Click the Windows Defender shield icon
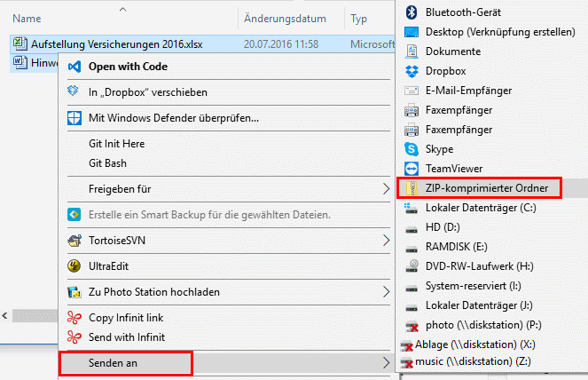588x380 pixels. tap(74, 117)
